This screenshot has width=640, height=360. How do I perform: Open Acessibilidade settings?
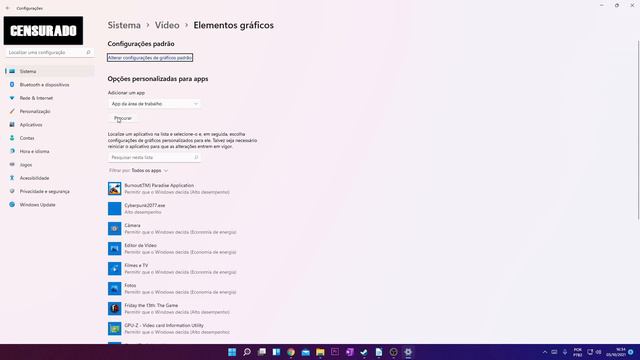click(x=50, y=178)
